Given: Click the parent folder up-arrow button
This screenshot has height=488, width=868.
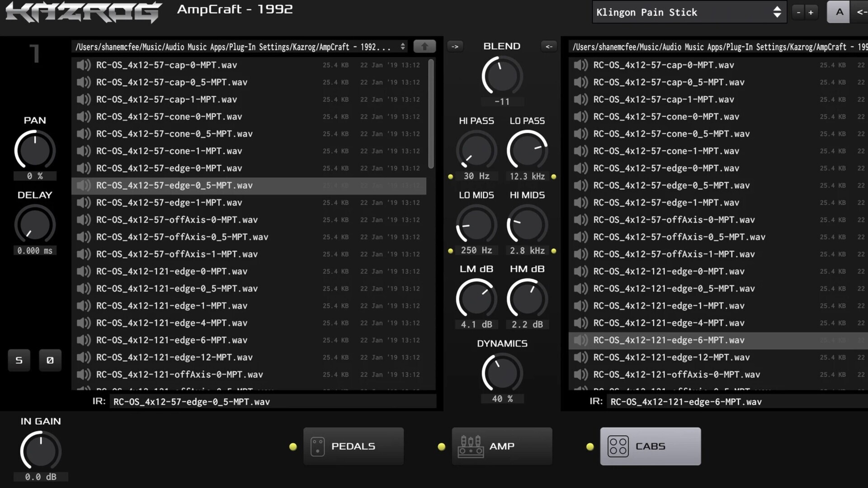Looking at the screenshot, I should click(x=424, y=46).
